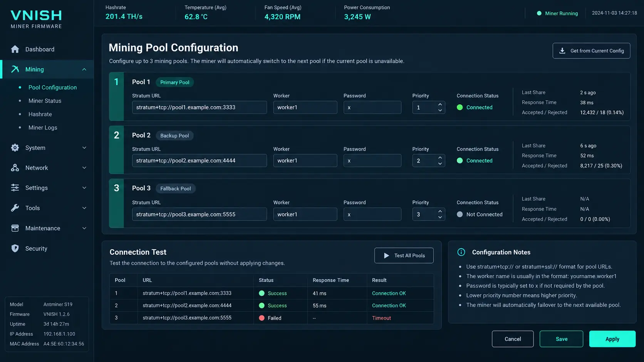
Task: Expand the Tools menu chevron
Action: pos(84,208)
